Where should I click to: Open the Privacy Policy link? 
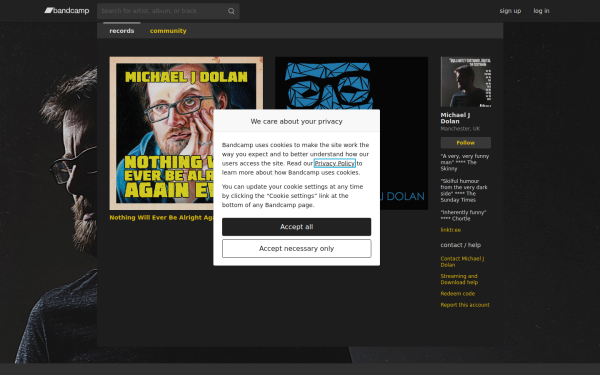point(335,163)
